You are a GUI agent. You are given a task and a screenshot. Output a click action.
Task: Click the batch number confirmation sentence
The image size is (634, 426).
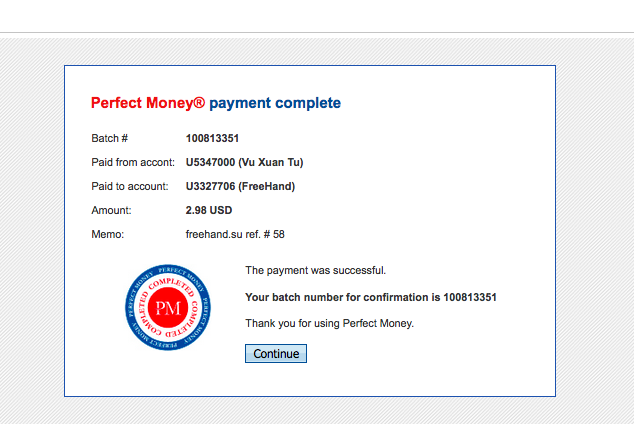(x=371, y=297)
